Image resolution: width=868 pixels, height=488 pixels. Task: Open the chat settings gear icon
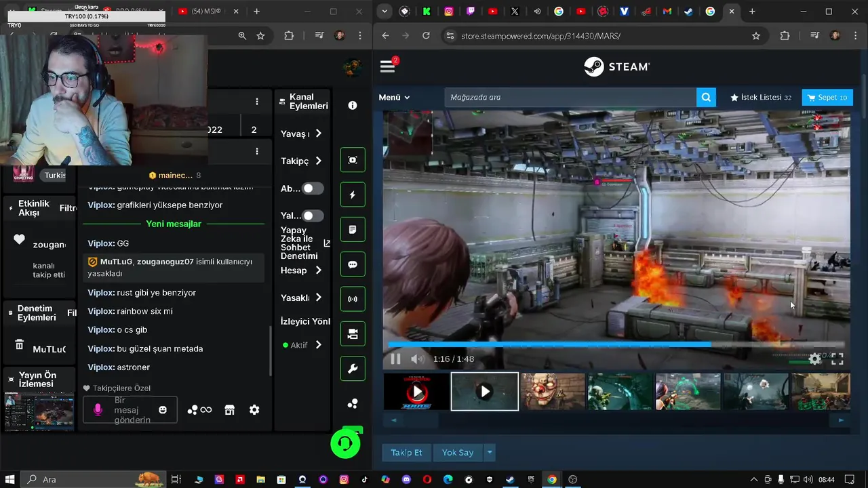tap(254, 410)
